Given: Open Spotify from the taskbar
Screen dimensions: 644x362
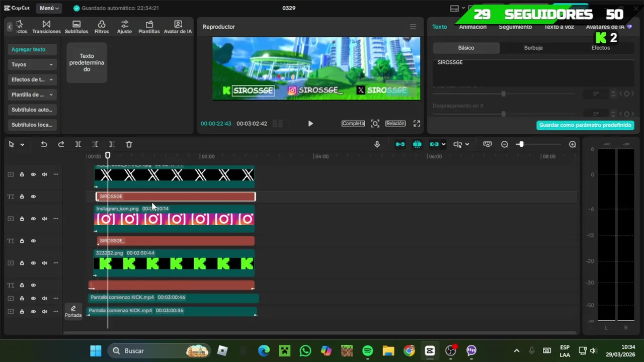Looking at the screenshot, I should 368,350.
